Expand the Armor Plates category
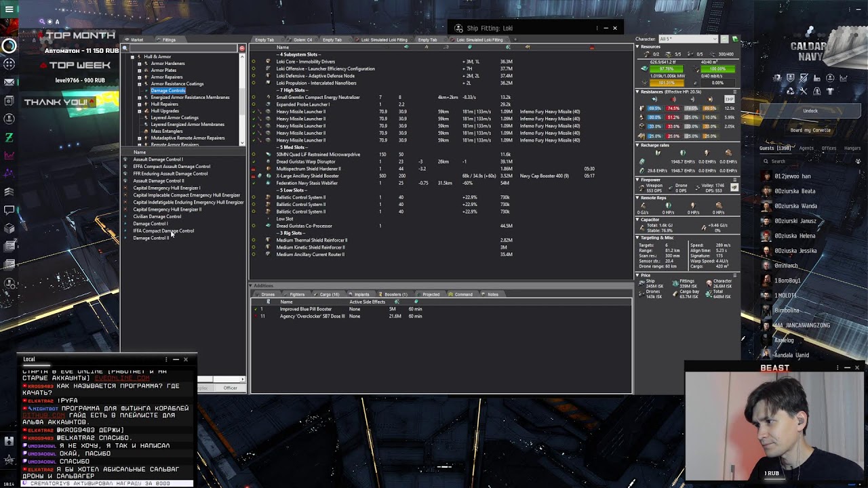This screenshot has height=488, width=868. coord(140,70)
